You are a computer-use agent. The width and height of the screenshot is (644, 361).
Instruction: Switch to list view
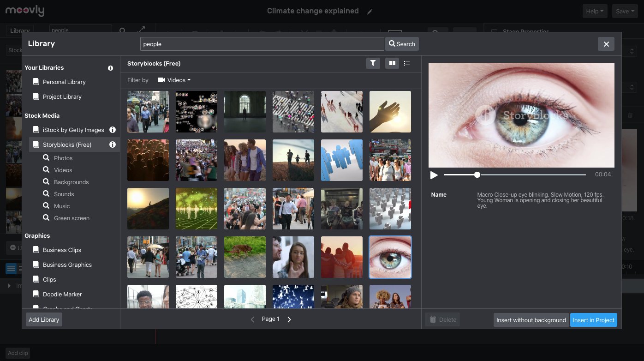(407, 63)
